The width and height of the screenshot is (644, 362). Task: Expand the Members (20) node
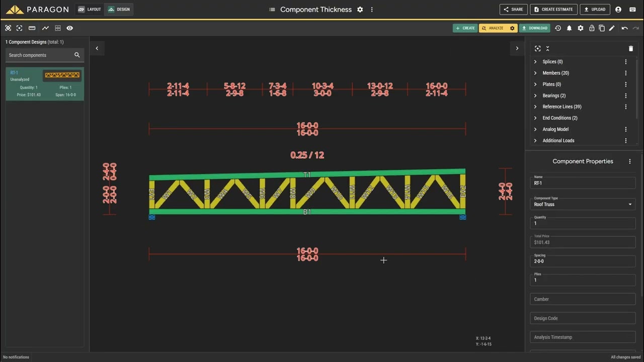pyautogui.click(x=535, y=73)
